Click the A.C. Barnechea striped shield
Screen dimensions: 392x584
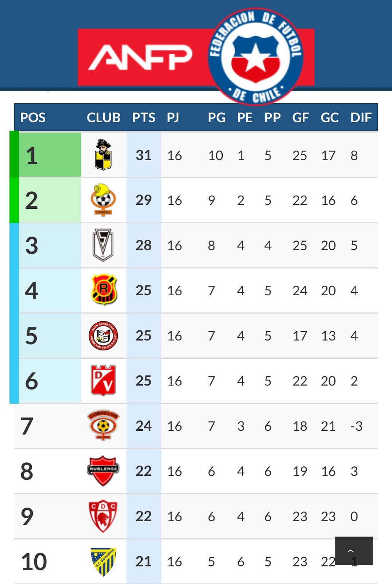click(x=103, y=561)
